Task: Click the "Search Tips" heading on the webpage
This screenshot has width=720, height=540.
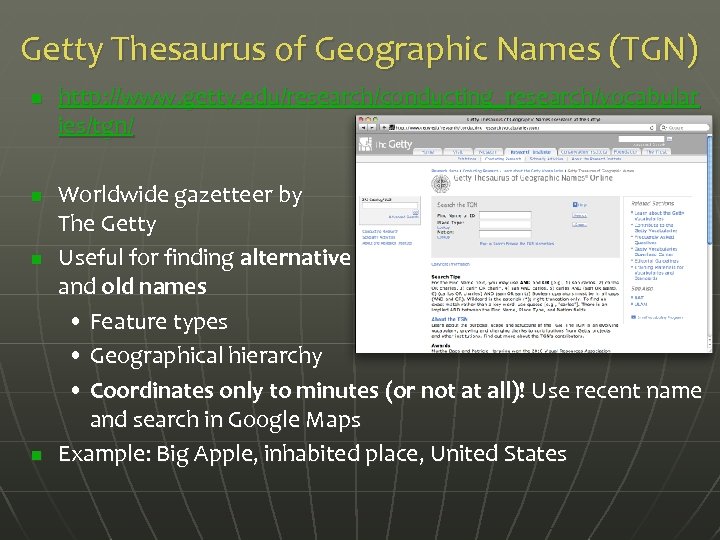Action: [x=445, y=277]
